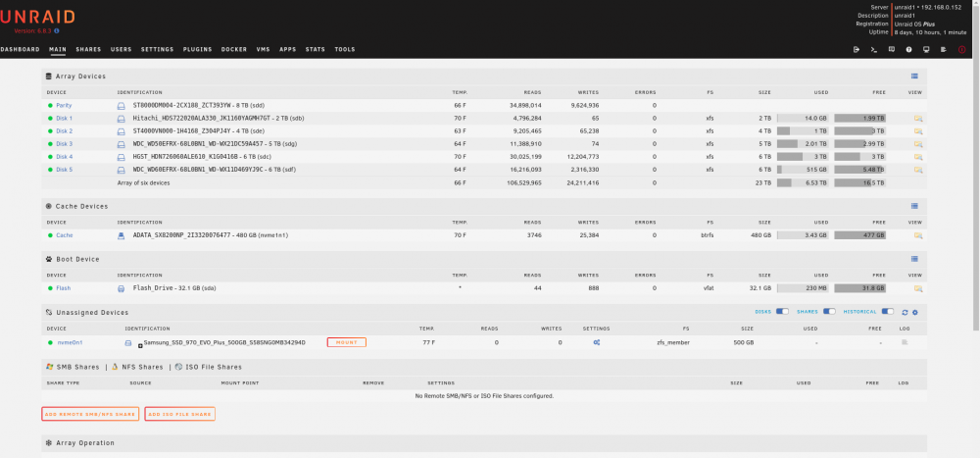980x458 pixels.
Task: Click the Array Operation section header
Action: pos(484,443)
